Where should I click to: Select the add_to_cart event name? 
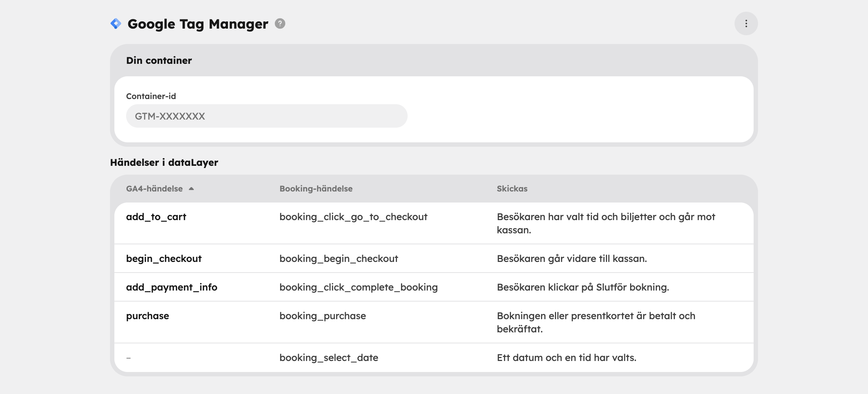[156, 217]
